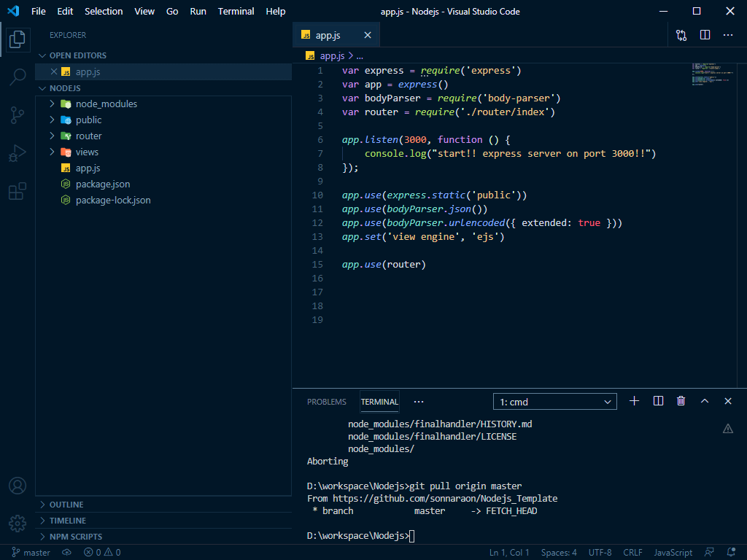The height and width of the screenshot is (560, 747).
Task: Open package-lock.json in the file tree
Action: pyautogui.click(x=164, y=201)
